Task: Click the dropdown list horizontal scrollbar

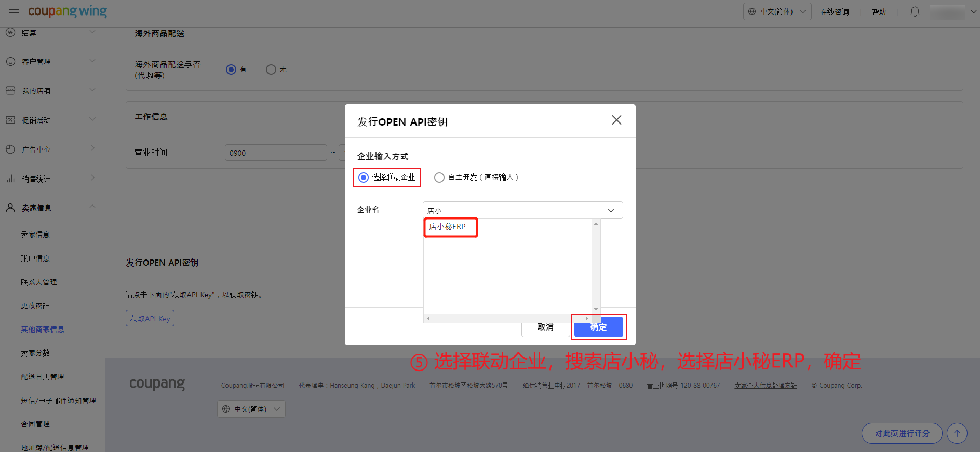Action: click(507, 318)
